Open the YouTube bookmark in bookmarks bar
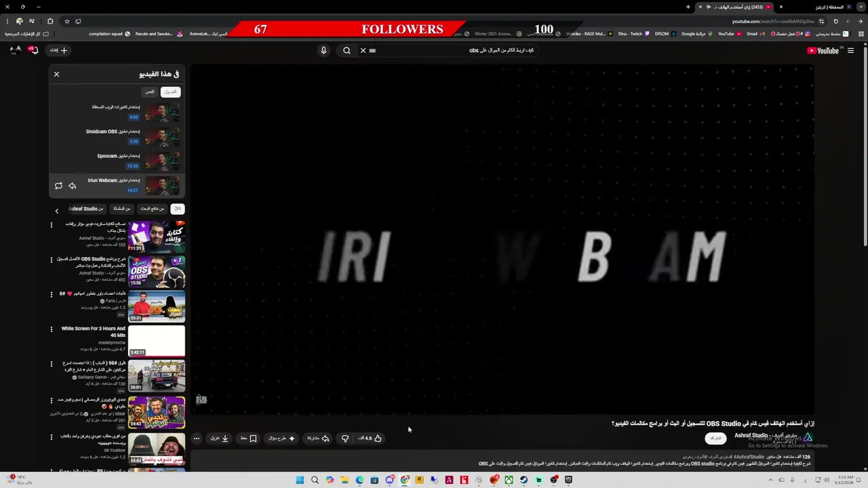868x488 pixels. coord(729,33)
